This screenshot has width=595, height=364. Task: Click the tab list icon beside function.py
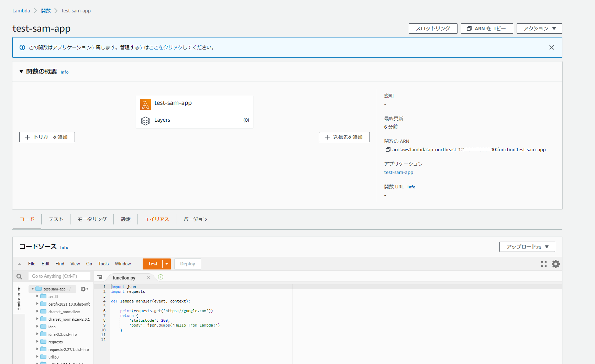click(100, 277)
